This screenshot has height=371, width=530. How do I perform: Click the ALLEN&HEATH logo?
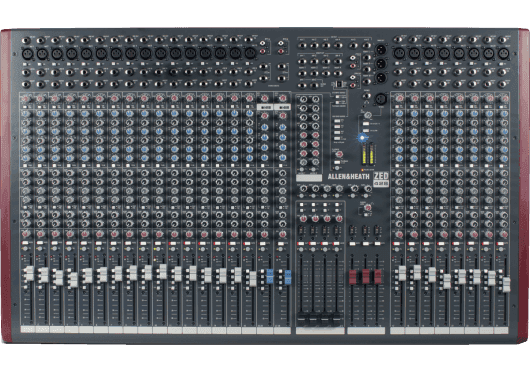tap(348, 176)
